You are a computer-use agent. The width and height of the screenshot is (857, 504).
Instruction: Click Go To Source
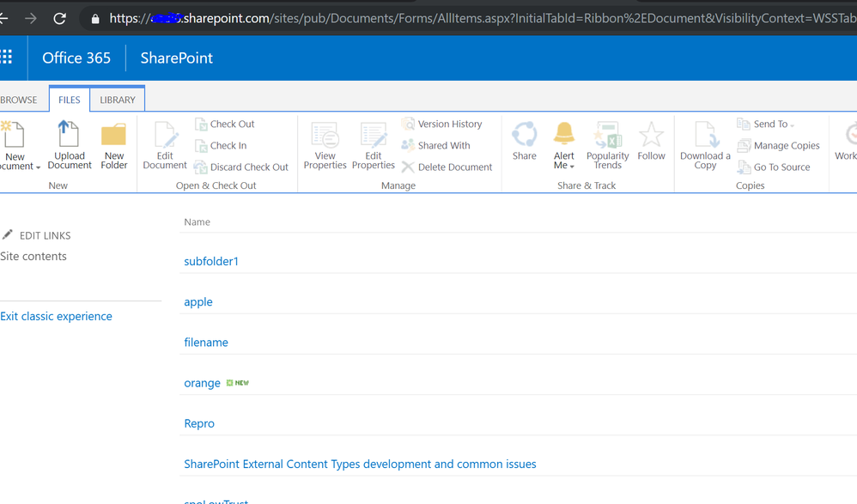click(x=774, y=167)
